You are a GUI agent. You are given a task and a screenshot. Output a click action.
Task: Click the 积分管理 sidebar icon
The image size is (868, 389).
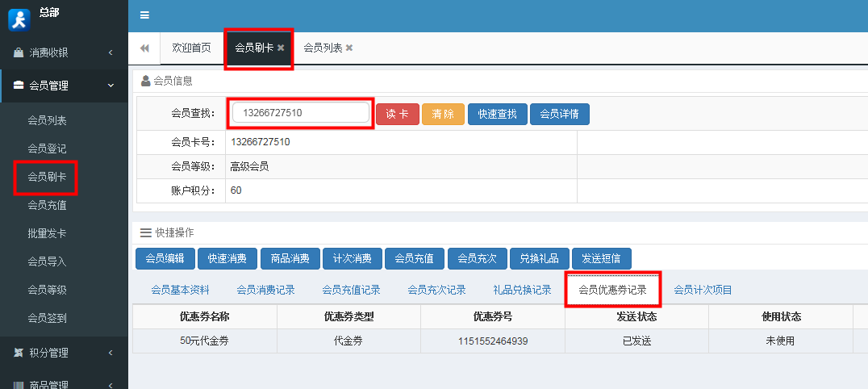18,353
